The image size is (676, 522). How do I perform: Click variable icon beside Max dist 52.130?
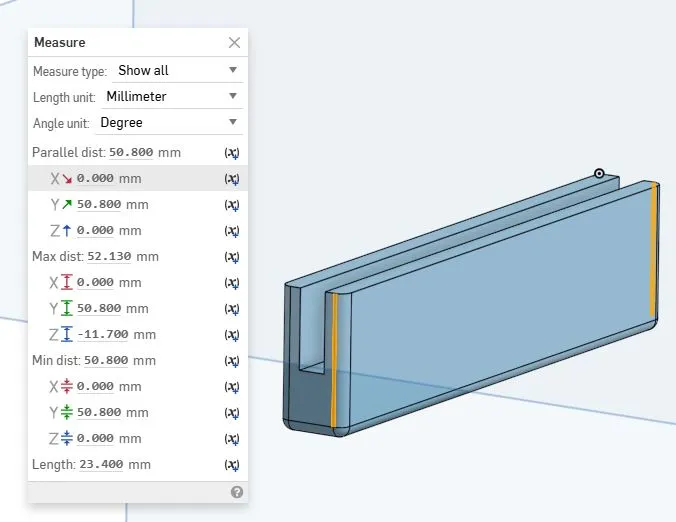click(x=232, y=257)
